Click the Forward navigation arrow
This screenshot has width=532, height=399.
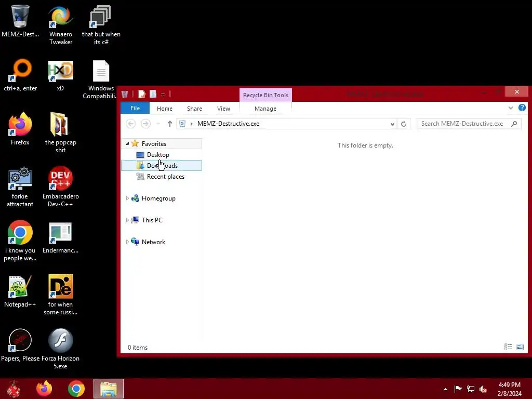tap(145, 124)
